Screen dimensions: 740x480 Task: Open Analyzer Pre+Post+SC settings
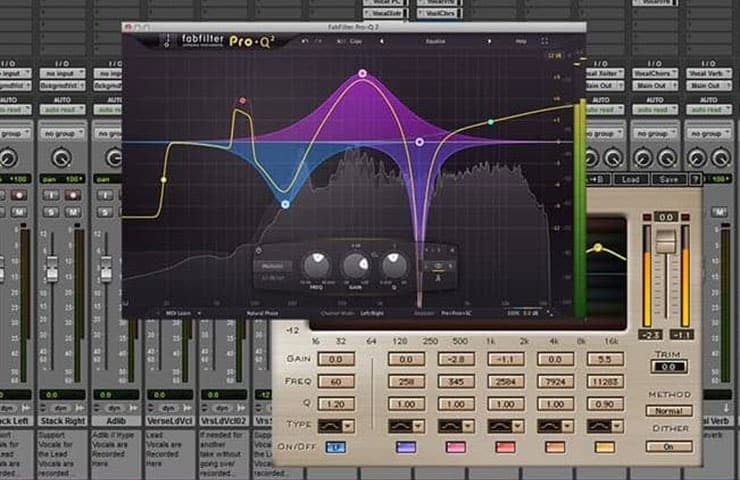click(x=456, y=313)
